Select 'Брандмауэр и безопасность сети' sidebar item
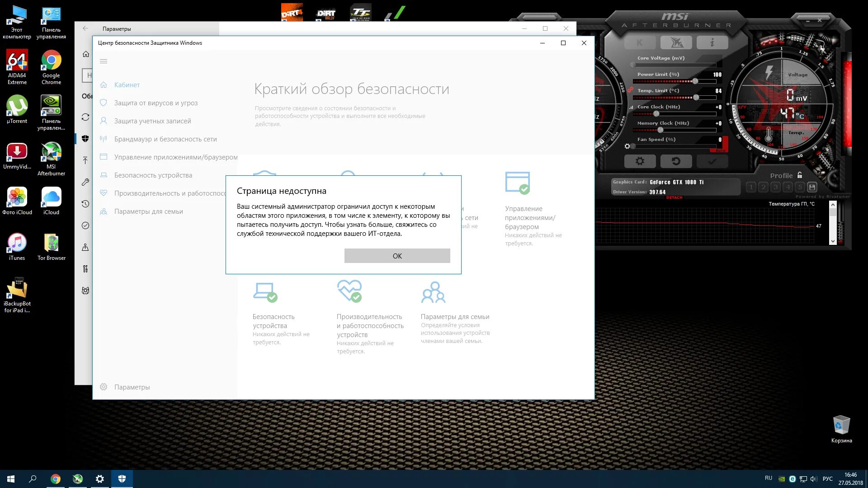This screenshot has height=488, width=868. pos(165,139)
